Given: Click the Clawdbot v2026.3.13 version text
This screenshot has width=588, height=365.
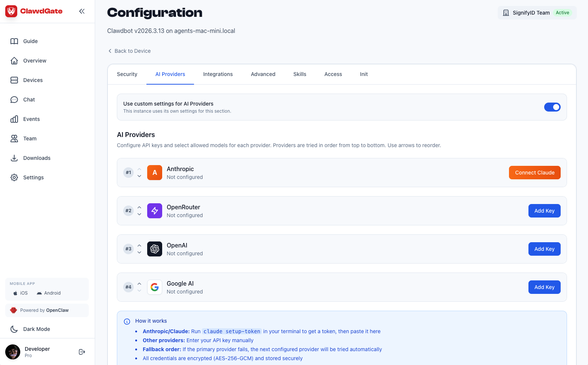Looking at the screenshot, I should click(171, 31).
